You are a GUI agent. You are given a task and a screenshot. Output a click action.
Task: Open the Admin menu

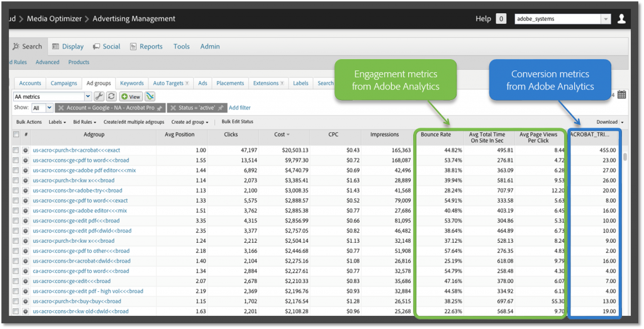210,47
